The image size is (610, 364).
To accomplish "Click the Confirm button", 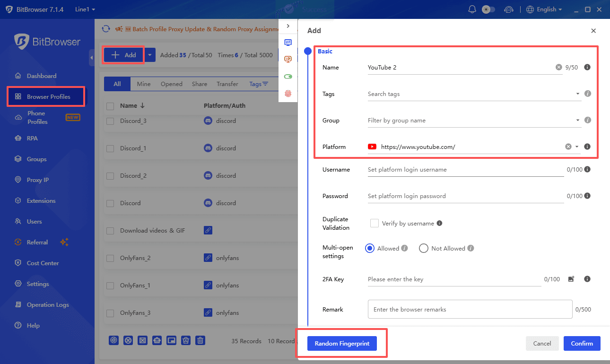I will [x=582, y=344].
